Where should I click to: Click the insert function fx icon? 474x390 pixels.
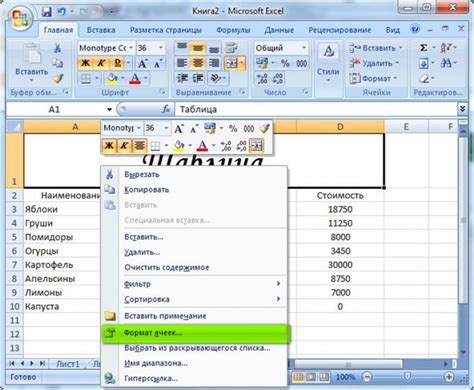(166, 109)
